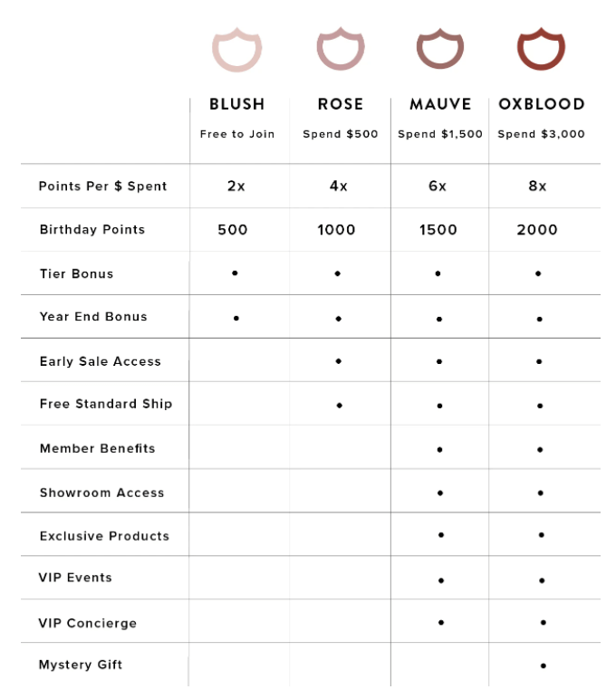Select the MAUVE tier heading
This screenshot has height=699, width=616.
click(440, 104)
